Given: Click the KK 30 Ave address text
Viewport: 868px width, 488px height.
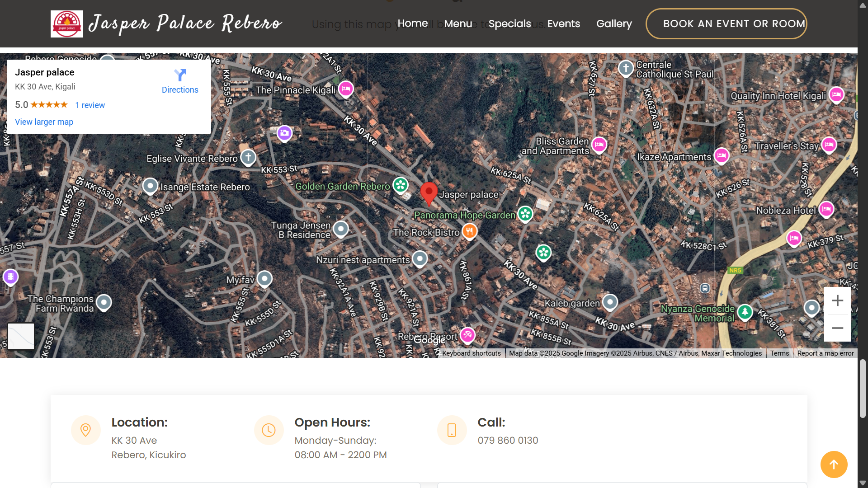Looking at the screenshot, I should pos(134,441).
